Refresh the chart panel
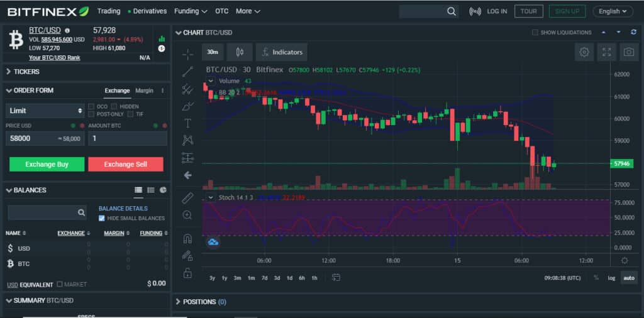644x318 pixels. [x=634, y=33]
